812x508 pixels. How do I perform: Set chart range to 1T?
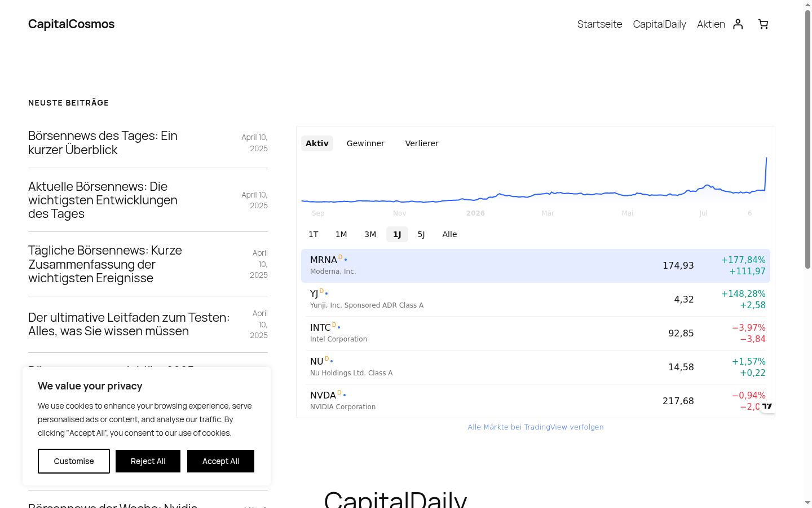[x=314, y=234]
